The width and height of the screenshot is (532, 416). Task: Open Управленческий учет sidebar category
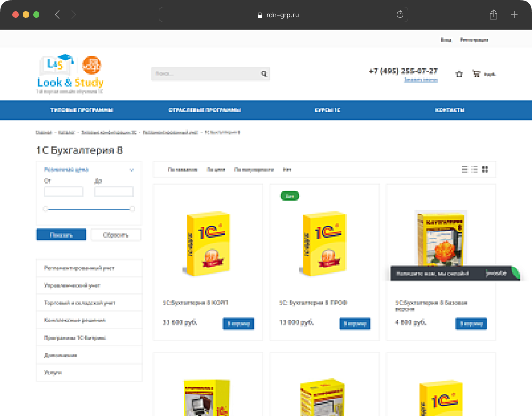click(72, 285)
